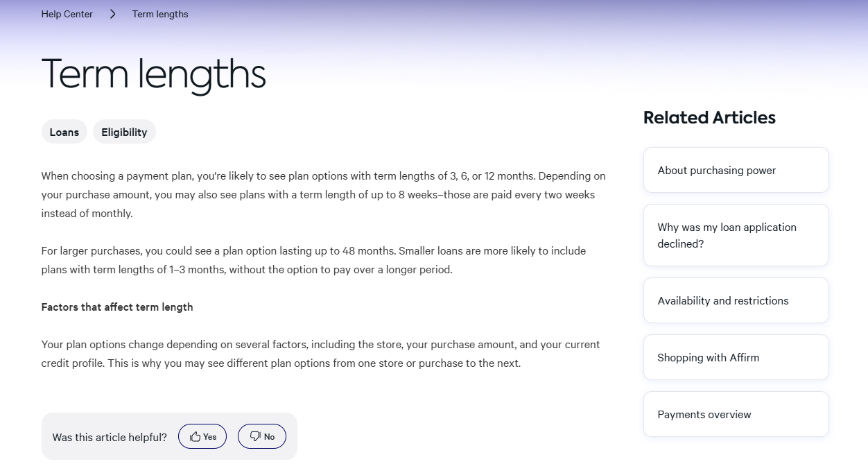Viewport: 868px width, 464px height.
Task: Click the helpfulness feedback panel
Action: (169, 436)
